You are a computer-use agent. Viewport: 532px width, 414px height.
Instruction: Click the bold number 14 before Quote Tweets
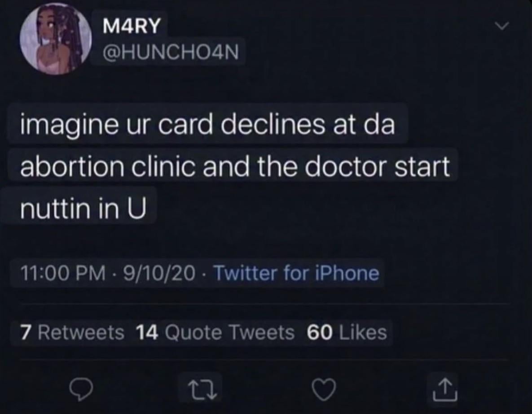(147, 332)
